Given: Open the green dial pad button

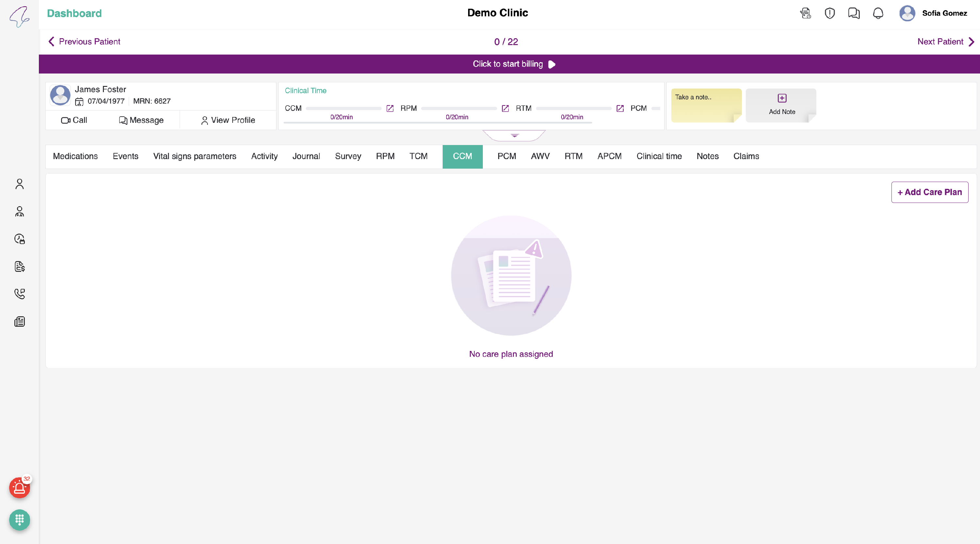Looking at the screenshot, I should [x=19, y=519].
